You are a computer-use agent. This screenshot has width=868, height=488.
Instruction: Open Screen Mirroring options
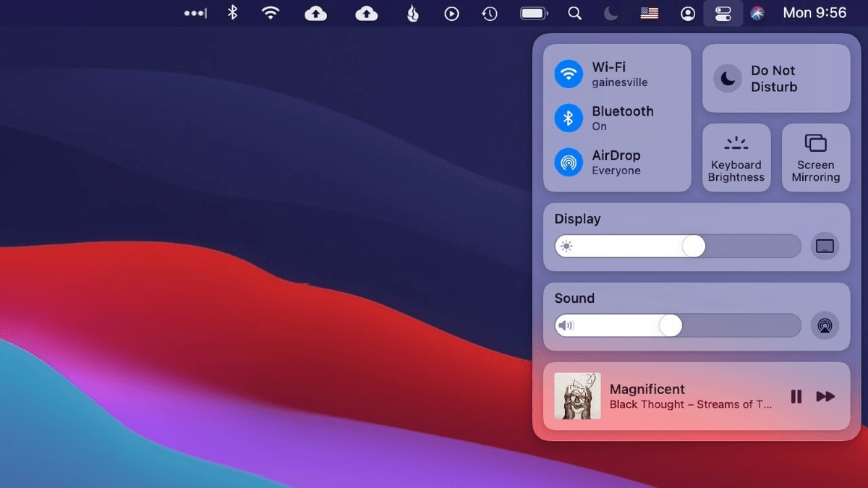(x=815, y=158)
